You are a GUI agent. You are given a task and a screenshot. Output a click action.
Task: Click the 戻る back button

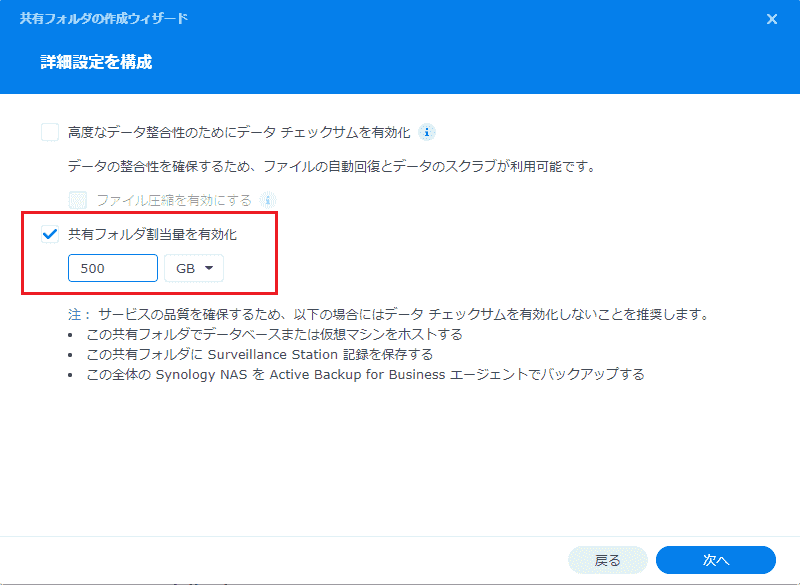[608, 560]
